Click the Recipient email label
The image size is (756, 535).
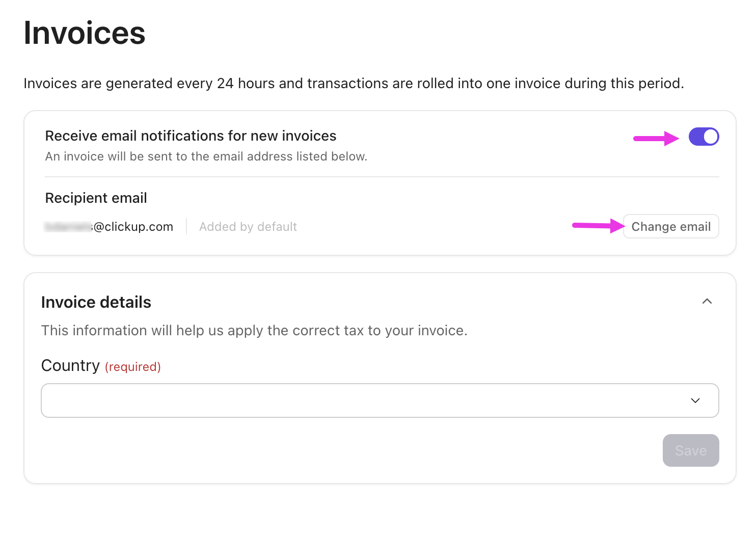coord(96,198)
